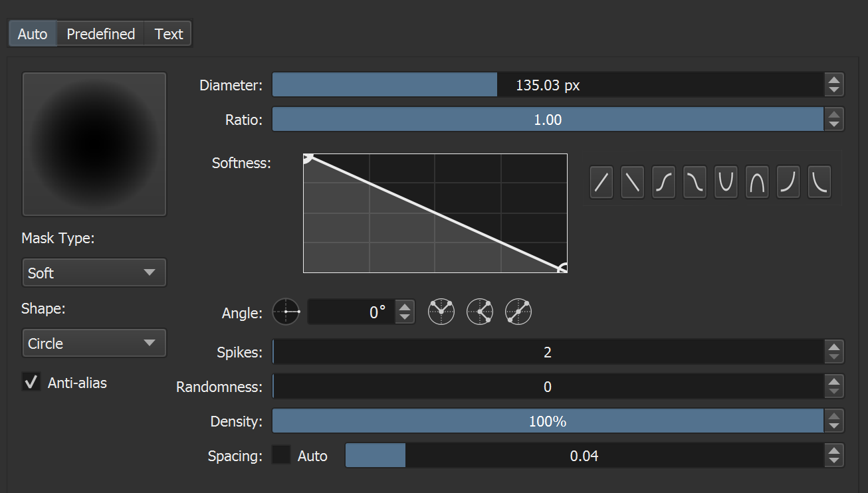Choose the arch-shaped curve preset
Image resolution: width=868 pixels, height=493 pixels.
(758, 183)
